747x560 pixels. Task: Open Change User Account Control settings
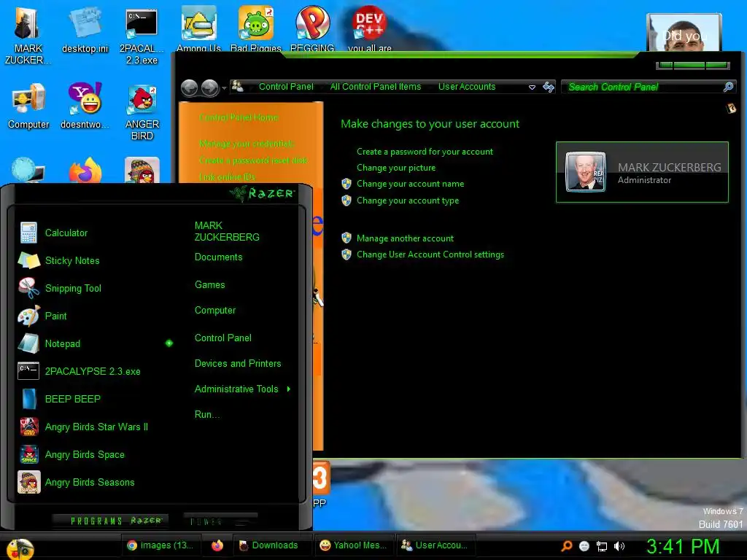pos(430,254)
